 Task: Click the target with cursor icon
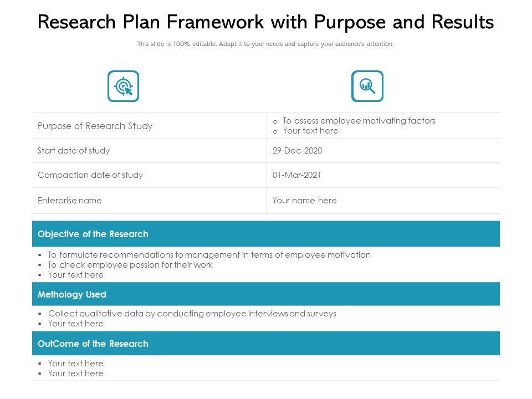point(123,86)
